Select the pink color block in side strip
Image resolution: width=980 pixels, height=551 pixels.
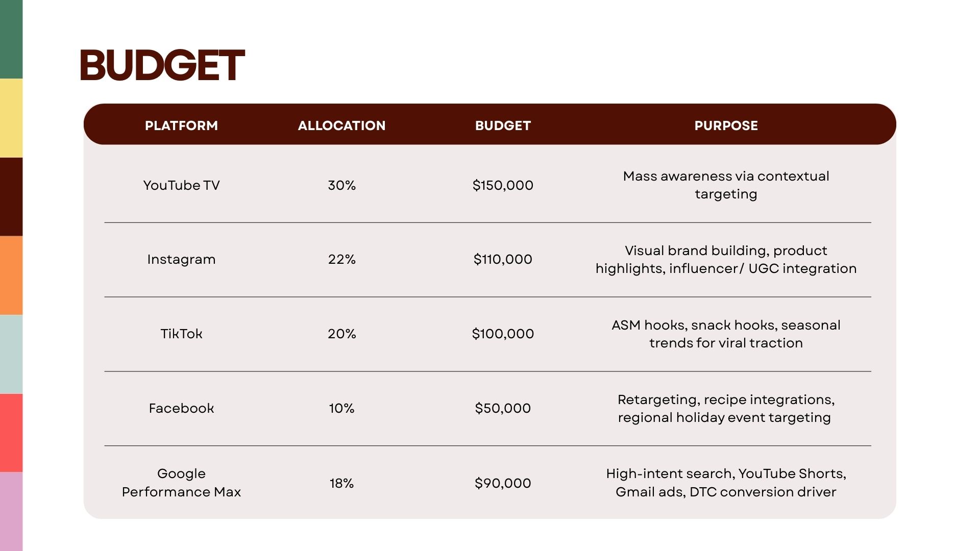coord(11,511)
